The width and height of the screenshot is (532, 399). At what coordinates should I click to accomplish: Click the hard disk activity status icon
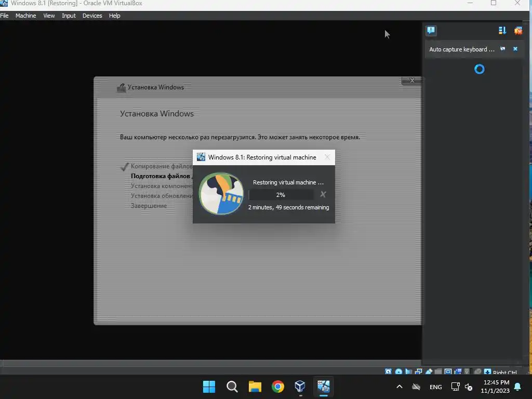click(x=388, y=372)
